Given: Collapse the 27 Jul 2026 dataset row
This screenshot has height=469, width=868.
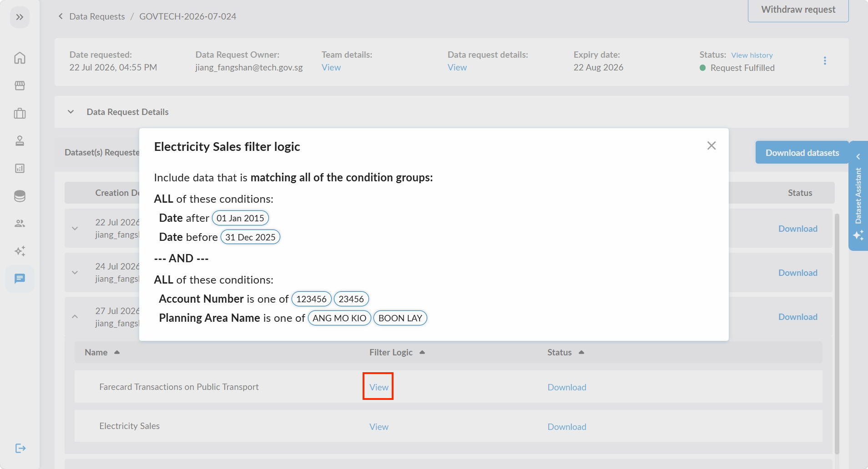Looking at the screenshot, I should (75, 317).
